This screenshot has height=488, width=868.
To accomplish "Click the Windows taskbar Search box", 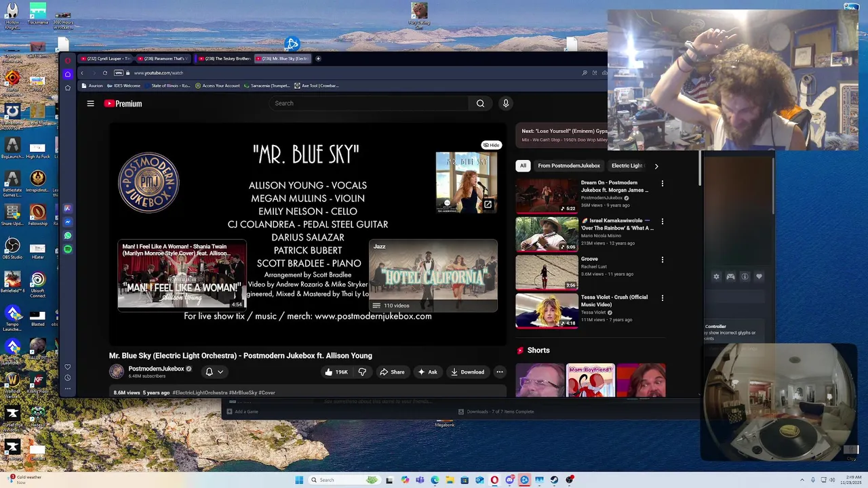I will [x=344, y=480].
